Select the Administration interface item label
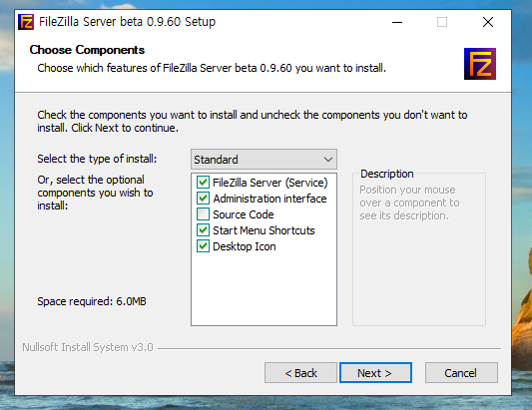Screen dimensions: 532x410 [x=269, y=199]
